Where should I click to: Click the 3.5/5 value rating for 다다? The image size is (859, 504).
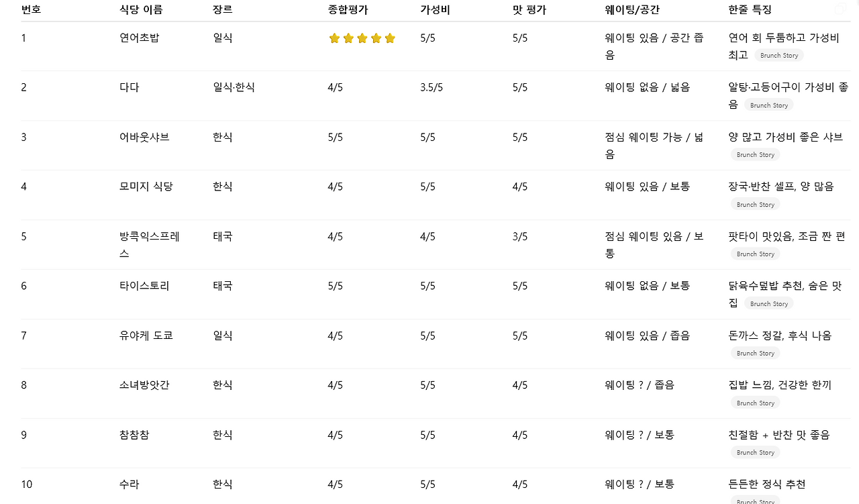point(432,87)
